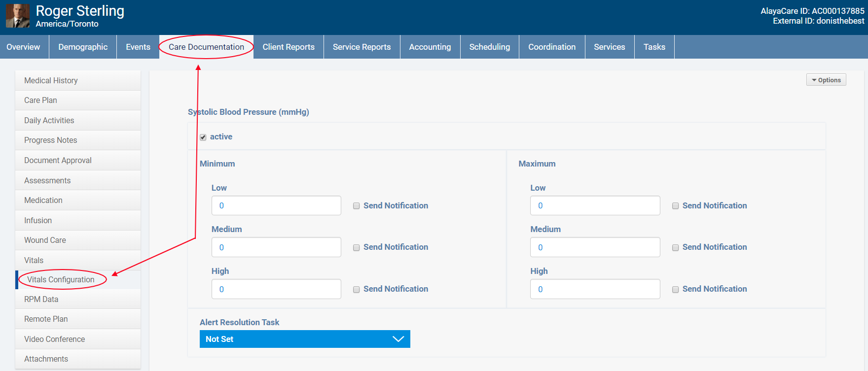Go to the Accounting tab
This screenshot has height=371, width=868.
coord(430,47)
